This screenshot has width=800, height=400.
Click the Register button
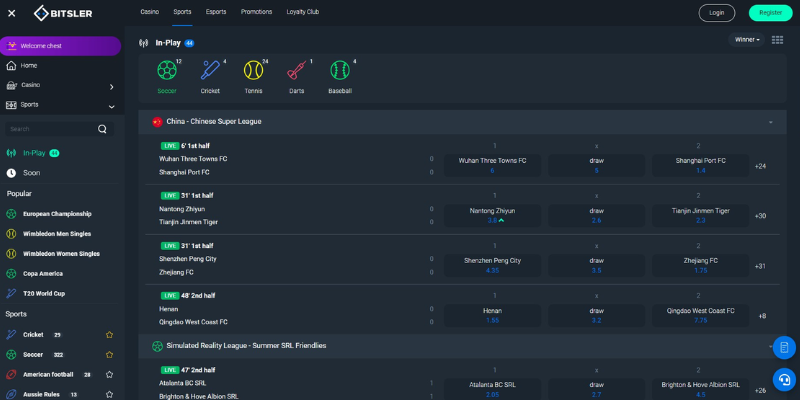(x=770, y=13)
